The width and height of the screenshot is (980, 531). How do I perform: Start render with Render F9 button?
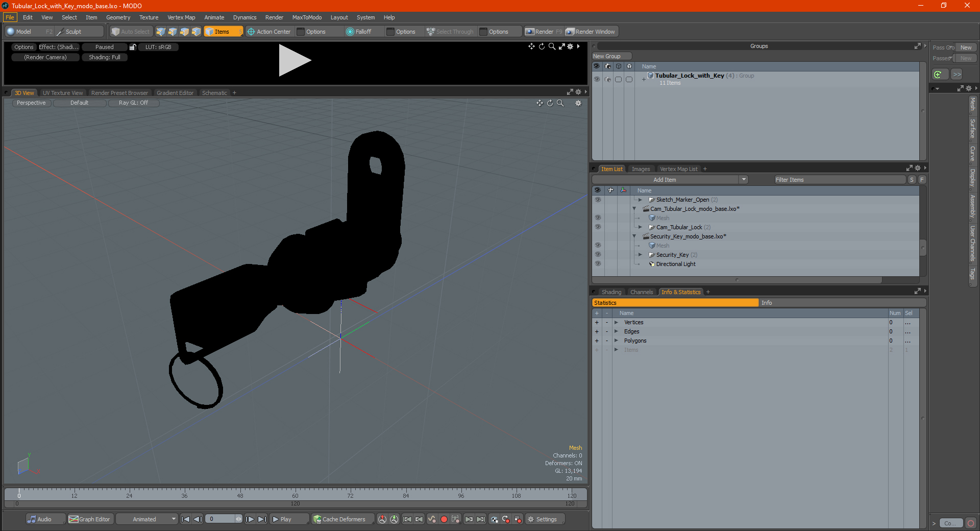coord(544,32)
